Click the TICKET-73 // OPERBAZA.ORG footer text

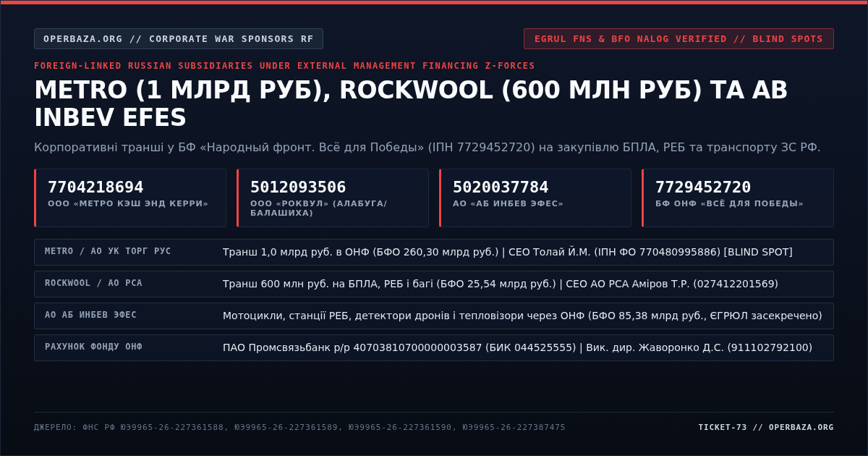coord(766,427)
